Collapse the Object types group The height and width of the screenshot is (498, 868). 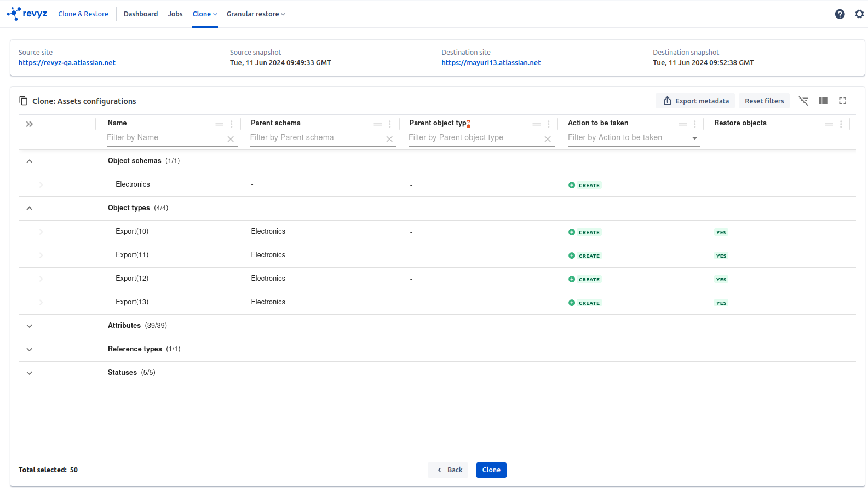pyautogui.click(x=30, y=208)
